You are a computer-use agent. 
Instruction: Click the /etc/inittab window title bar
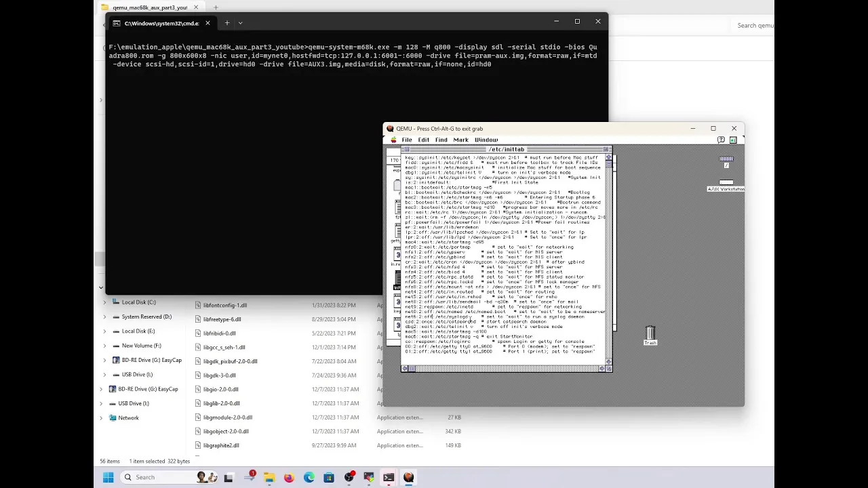pos(507,149)
